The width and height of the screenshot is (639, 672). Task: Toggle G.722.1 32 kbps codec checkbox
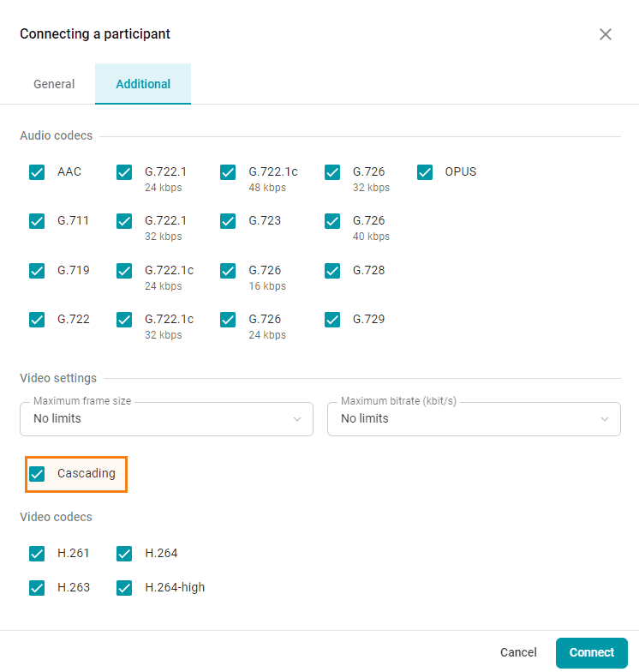(124, 221)
